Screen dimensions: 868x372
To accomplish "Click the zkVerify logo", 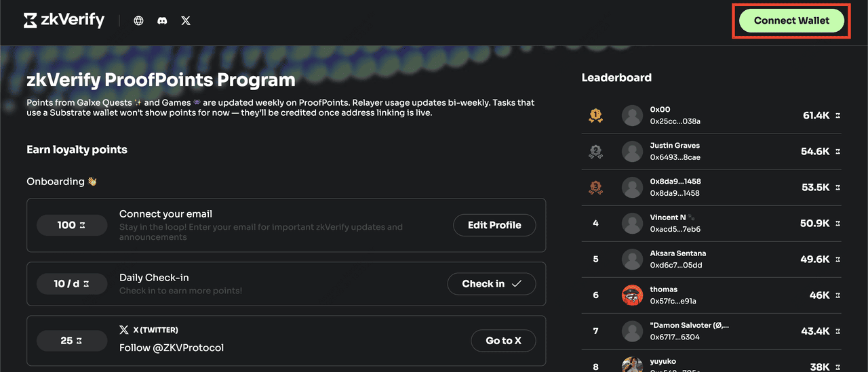I will click(x=64, y=20).
